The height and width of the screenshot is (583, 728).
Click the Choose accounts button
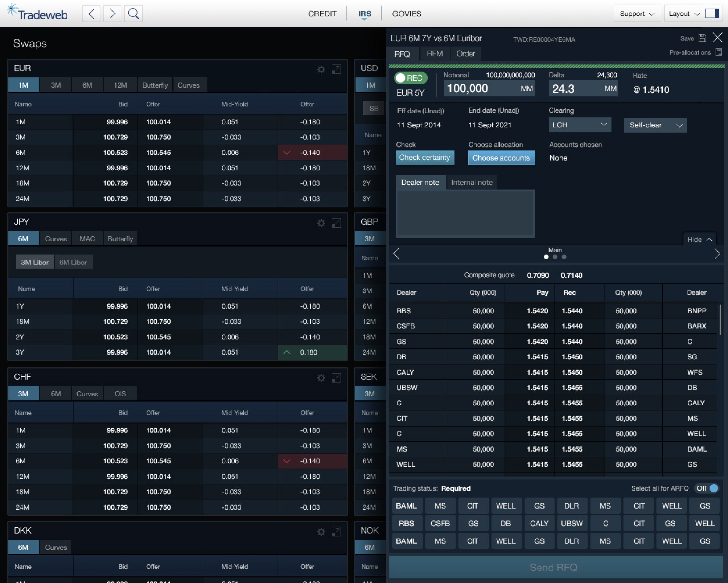(501, 158)
